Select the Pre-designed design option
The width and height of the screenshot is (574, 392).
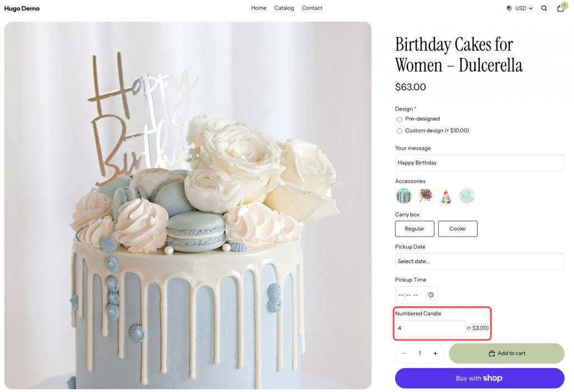point(399,119)
